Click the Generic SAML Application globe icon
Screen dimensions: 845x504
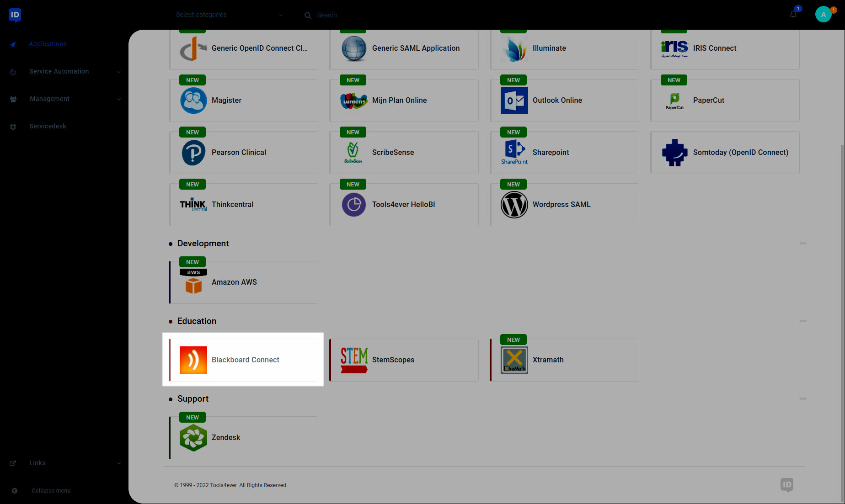click(354, 48)
